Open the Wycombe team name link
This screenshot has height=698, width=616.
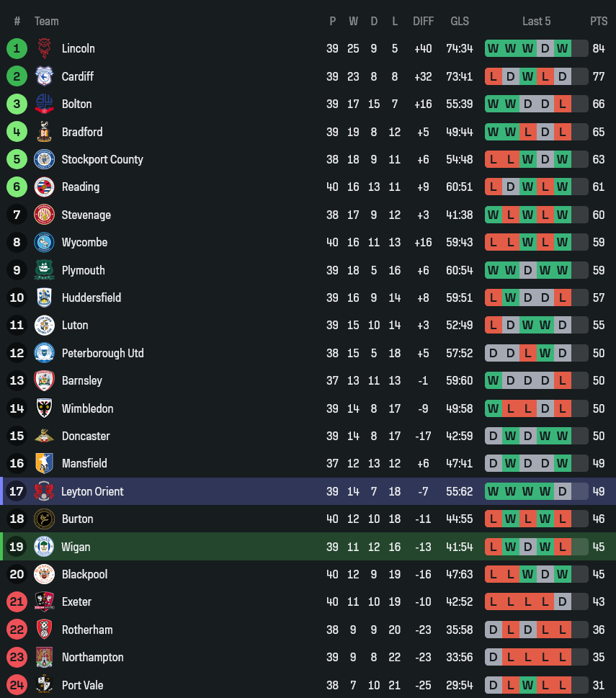coord(84,242)
